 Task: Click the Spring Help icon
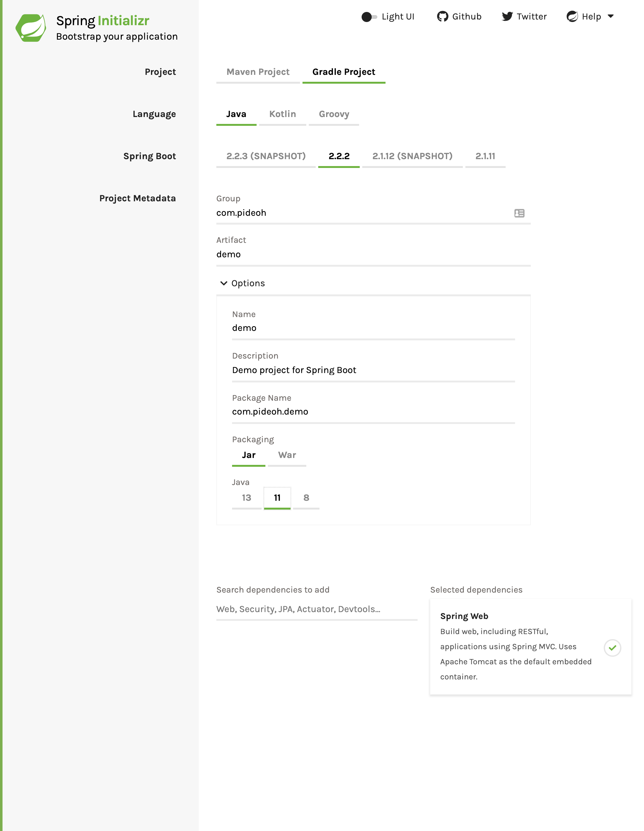click(572, 16)
